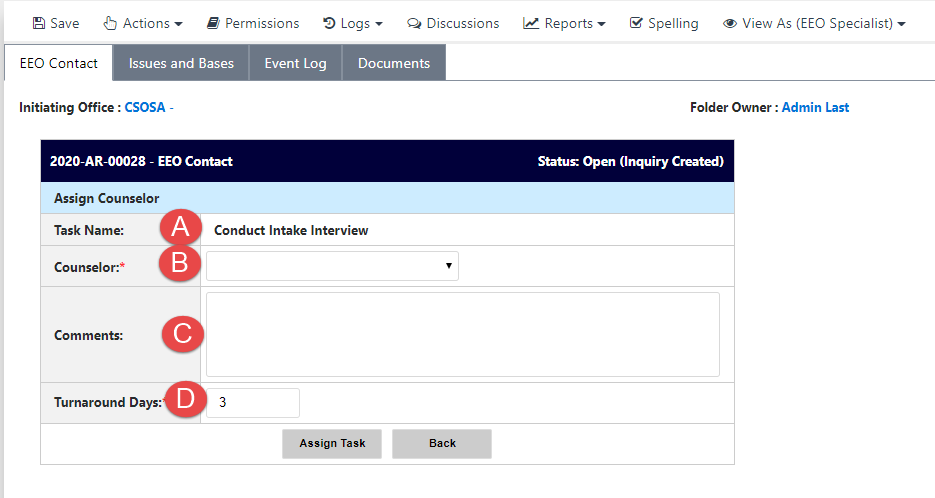Click the Conduct Intake Interview task name

pos(291,230)
